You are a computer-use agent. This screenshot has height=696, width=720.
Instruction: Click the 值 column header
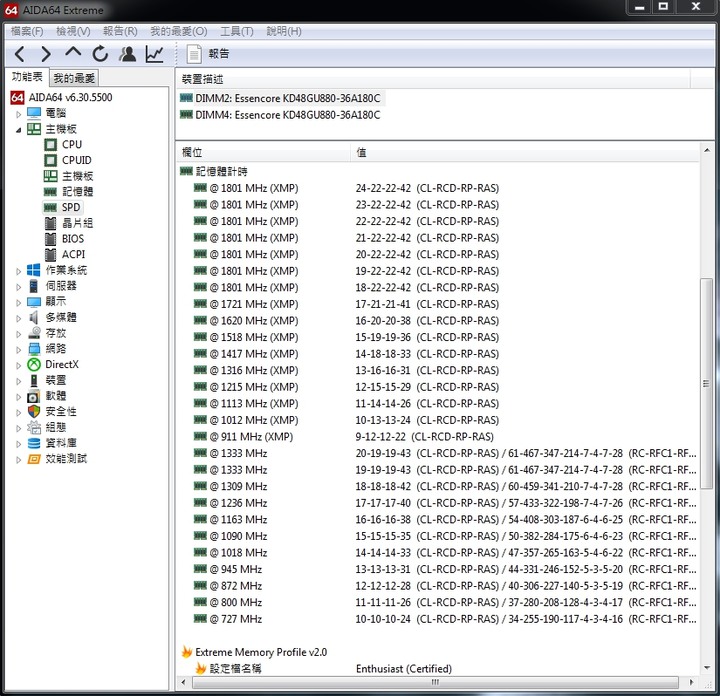pos(525,152)
